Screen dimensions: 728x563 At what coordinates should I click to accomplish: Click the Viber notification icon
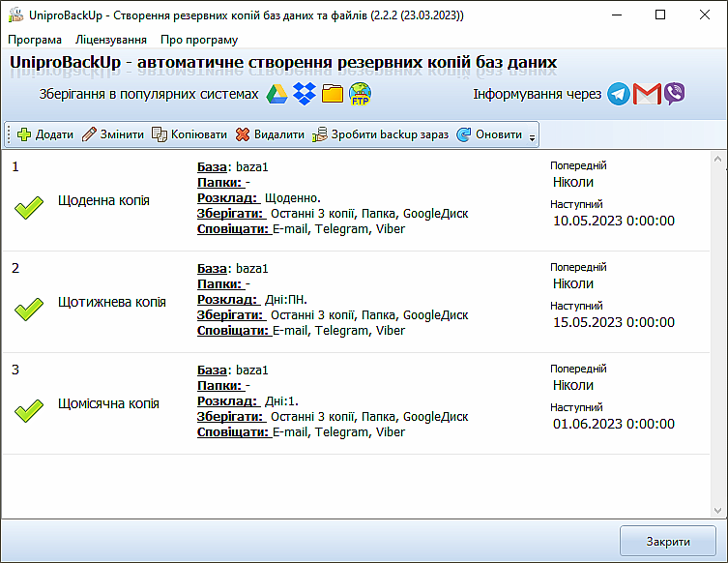click(x=674, y=94)
